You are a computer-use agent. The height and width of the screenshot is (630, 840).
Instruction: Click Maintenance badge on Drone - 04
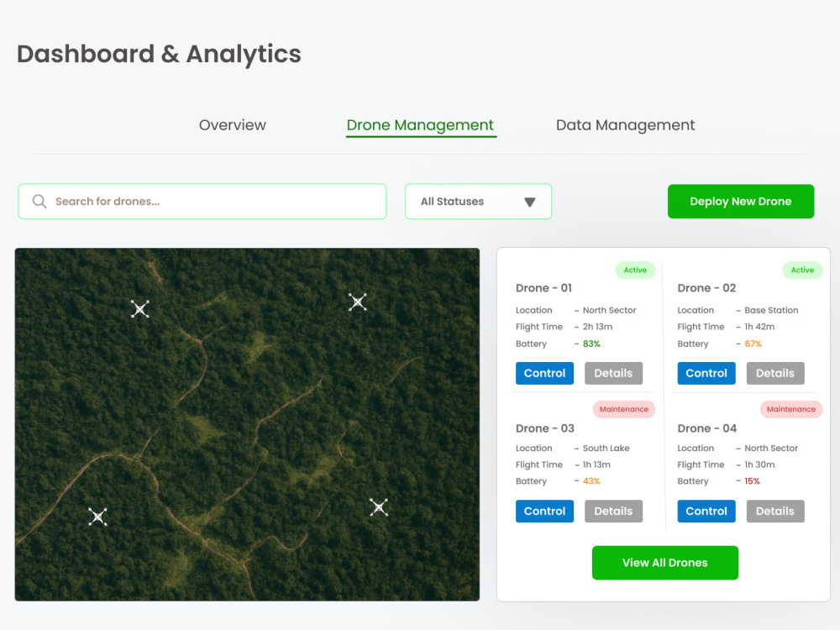pos(791,409)
